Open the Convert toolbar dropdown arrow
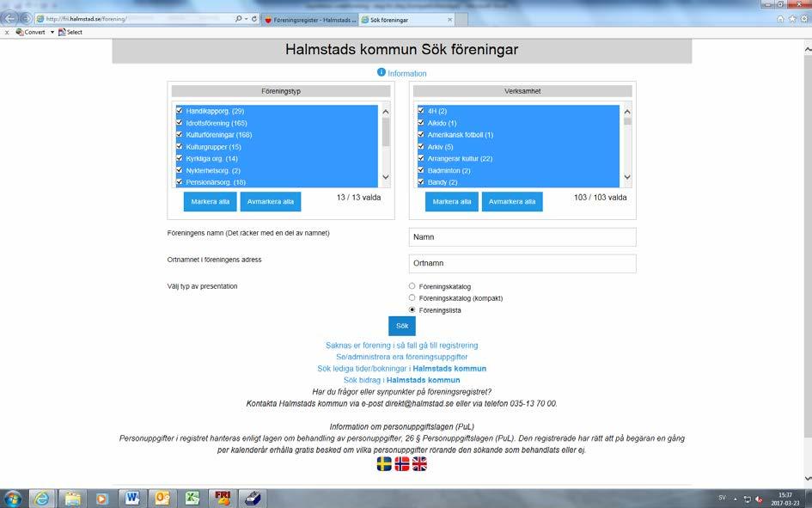The image size is (812, 508). [x=52, y=32]
